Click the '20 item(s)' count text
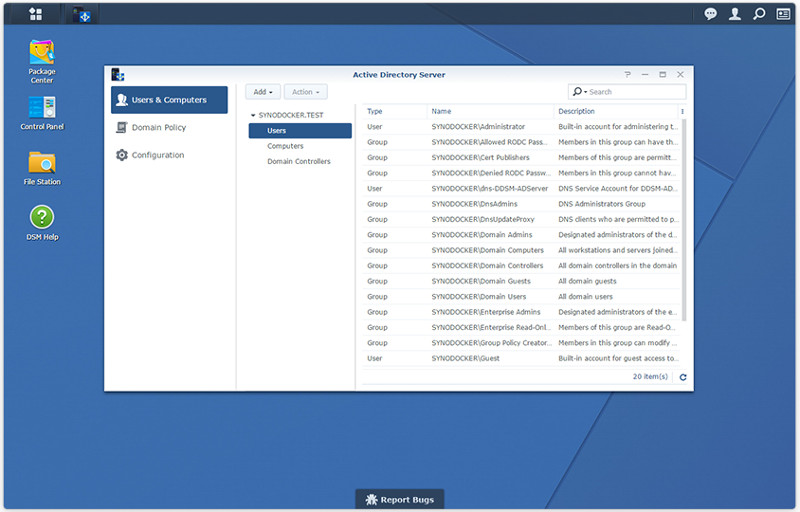Viewport: 800px width, 512px height. point(650,376)
